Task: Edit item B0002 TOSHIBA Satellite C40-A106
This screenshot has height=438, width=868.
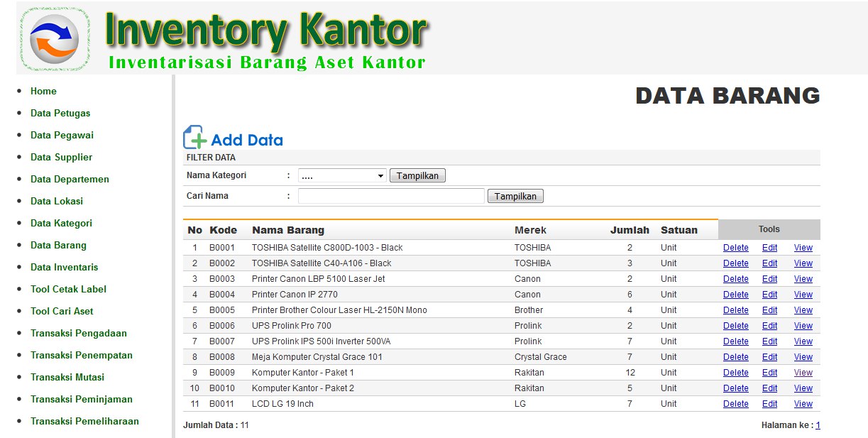Action: (770, 263)
